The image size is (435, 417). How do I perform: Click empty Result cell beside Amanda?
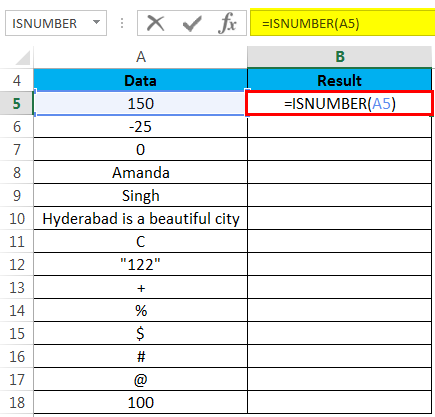pyautogui.click(x=340, y=172)
